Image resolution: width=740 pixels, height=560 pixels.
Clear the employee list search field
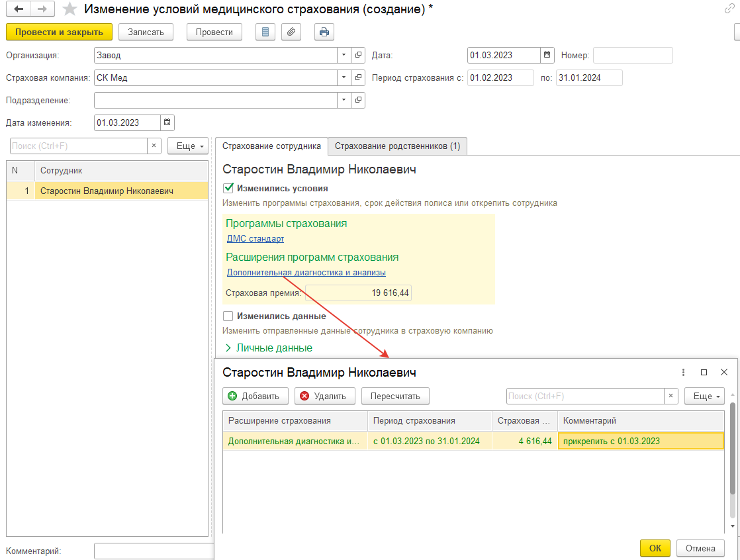tap(154, 146)
